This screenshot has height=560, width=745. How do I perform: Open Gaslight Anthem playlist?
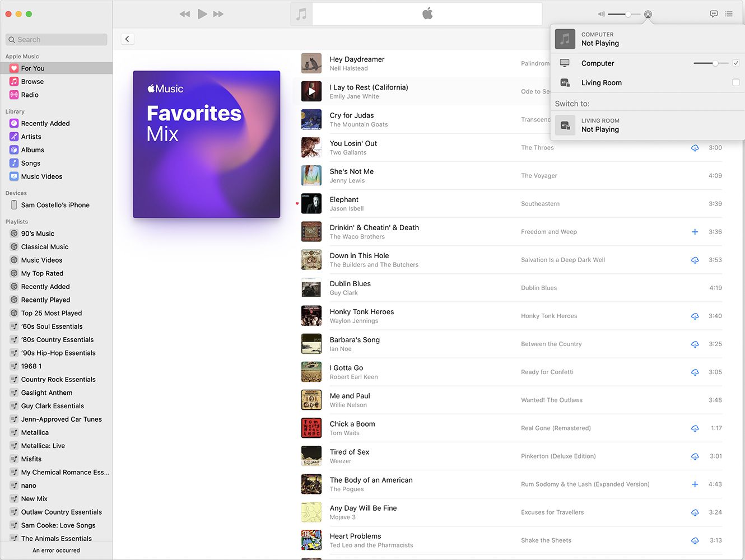pyautogui.click(x=56, y=393)
